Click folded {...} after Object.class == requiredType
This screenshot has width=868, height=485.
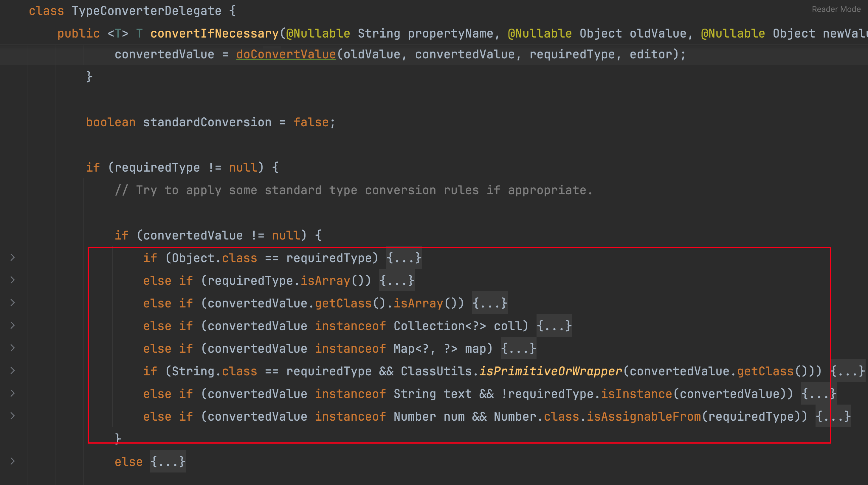(404, 258)
